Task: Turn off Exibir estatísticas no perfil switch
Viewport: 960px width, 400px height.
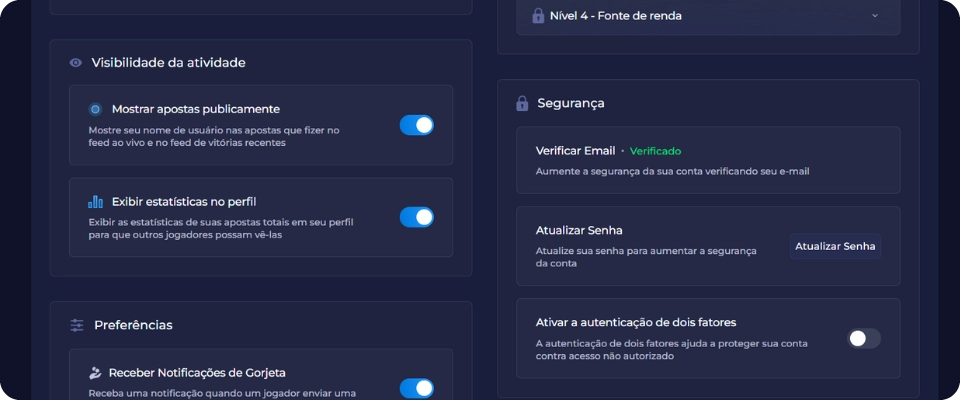Action: point(417,217)
